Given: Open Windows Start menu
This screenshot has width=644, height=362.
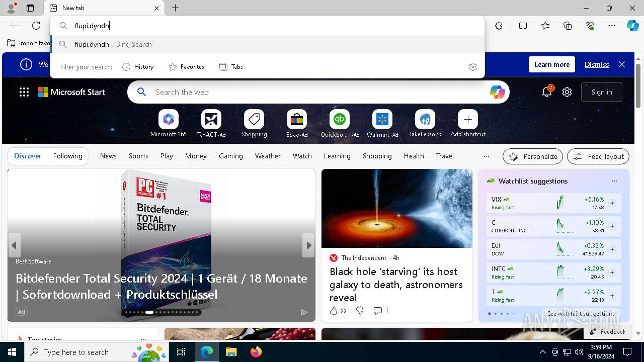Looking at the screenshot, I should click(x=12, y=352).
